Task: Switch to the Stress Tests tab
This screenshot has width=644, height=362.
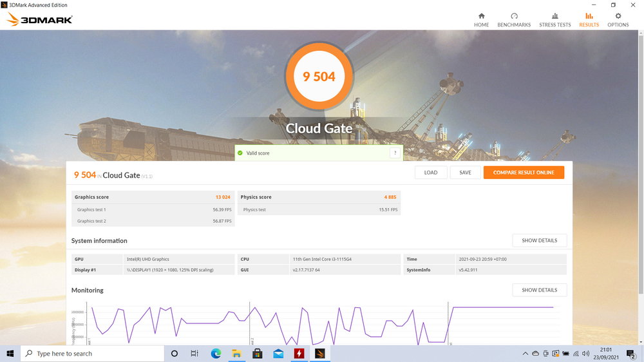Action: pos(555,20)
